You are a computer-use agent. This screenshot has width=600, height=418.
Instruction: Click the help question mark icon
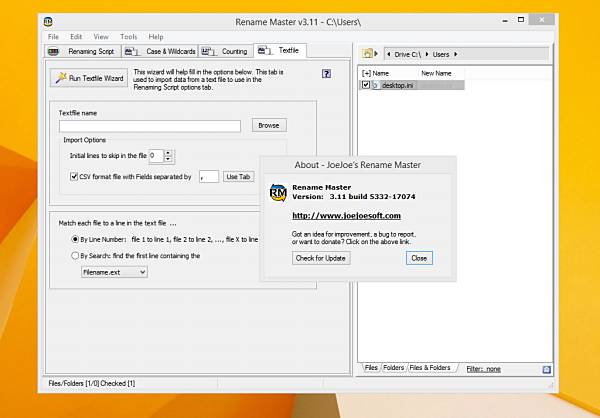point(326,74)
